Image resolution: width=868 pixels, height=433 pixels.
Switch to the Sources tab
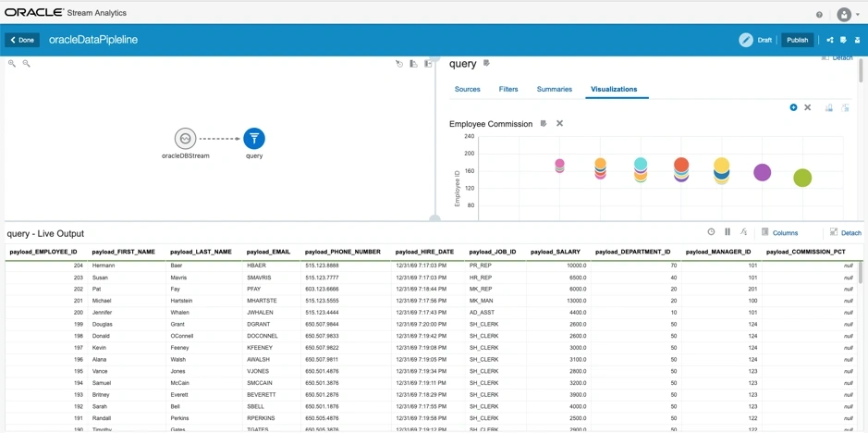467,89
